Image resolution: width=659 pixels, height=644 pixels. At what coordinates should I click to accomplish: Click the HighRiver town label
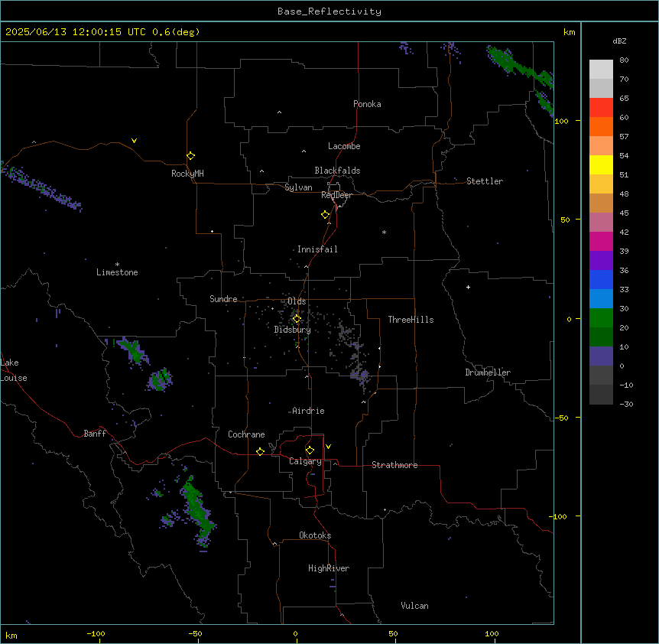pos(329,568)
